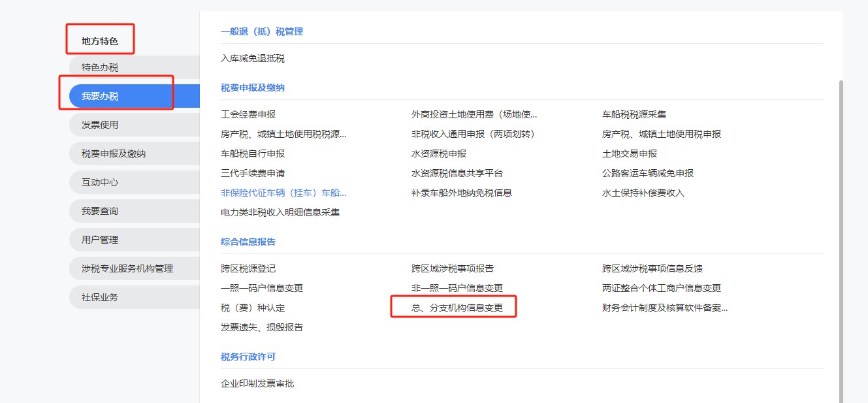Open 水资源税申报 link

[439, 153]
